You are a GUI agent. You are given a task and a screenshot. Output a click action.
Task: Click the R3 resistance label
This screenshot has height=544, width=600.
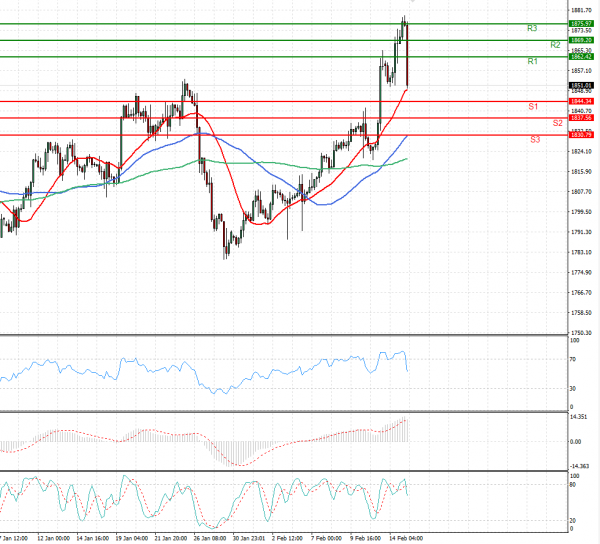(x=532, y=28)
